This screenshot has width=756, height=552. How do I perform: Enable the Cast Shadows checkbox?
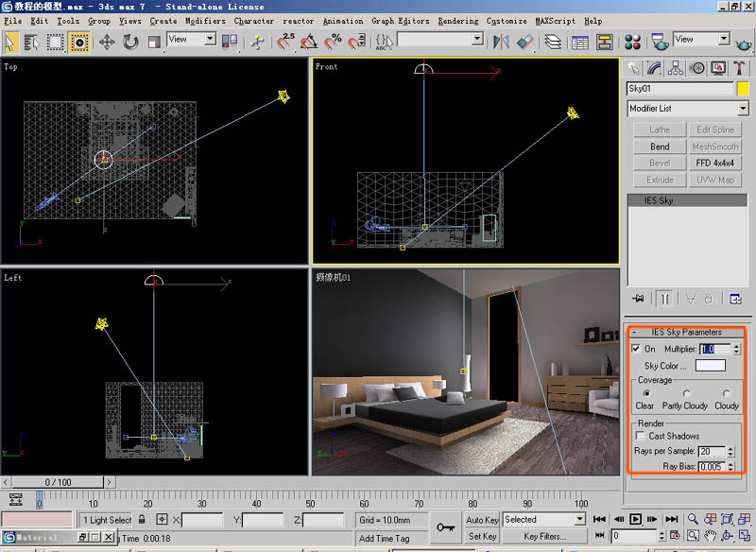pyautogui.click(x=641, y=436)
